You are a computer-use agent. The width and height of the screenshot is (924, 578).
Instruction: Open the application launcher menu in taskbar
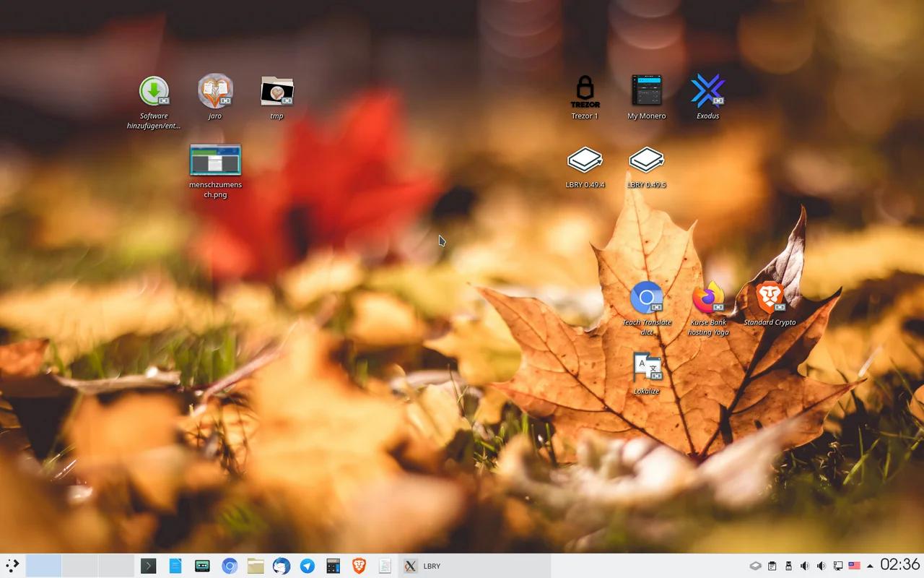point(12,566)
